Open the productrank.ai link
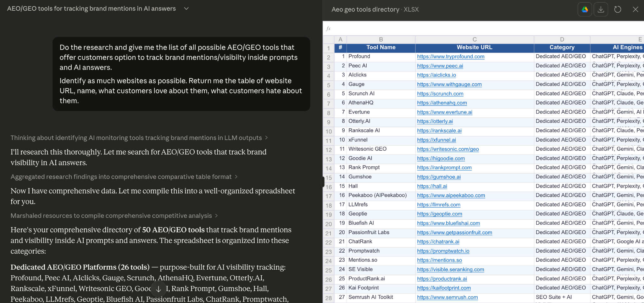This screenshot has height=303, width=644. coord(442,279)
